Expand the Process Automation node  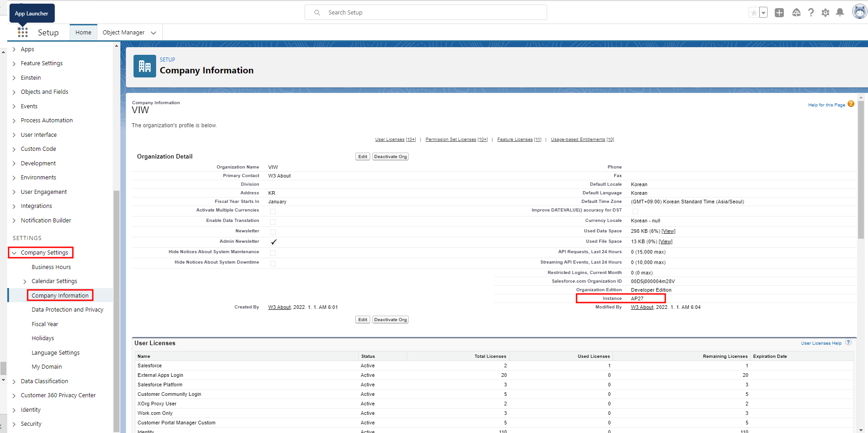pyautogui.click(x=14, y=120)
